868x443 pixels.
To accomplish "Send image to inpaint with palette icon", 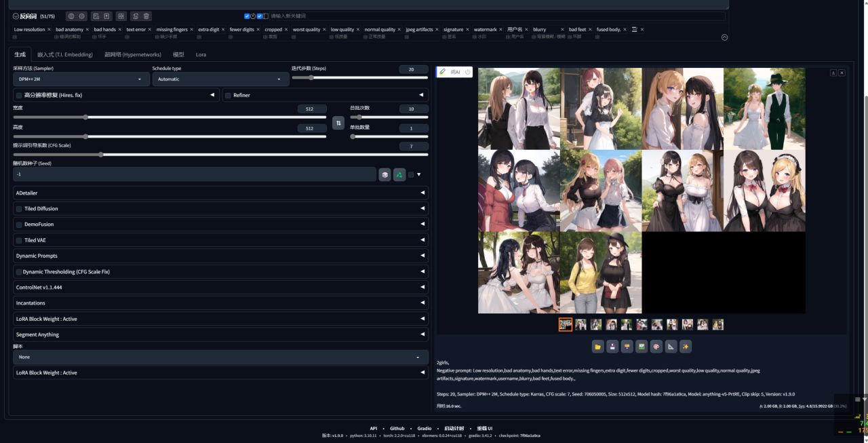I will (656, 347).
